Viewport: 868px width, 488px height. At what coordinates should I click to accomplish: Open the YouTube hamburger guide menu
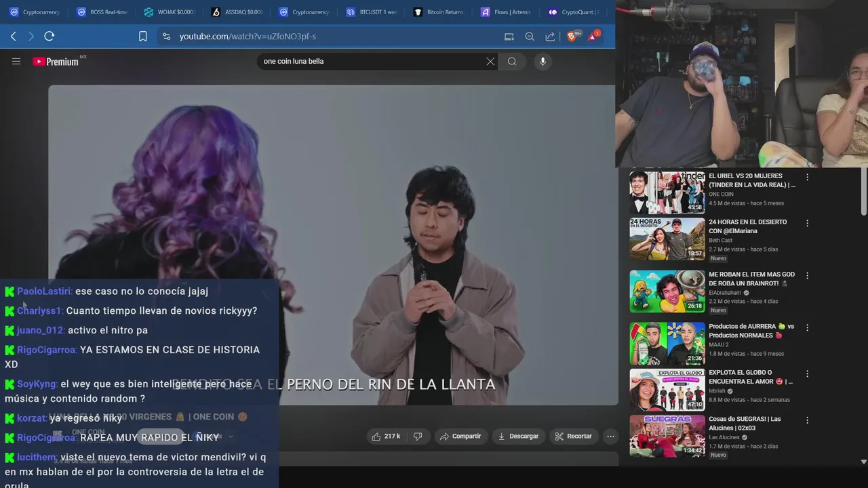(x=16, y=61)
